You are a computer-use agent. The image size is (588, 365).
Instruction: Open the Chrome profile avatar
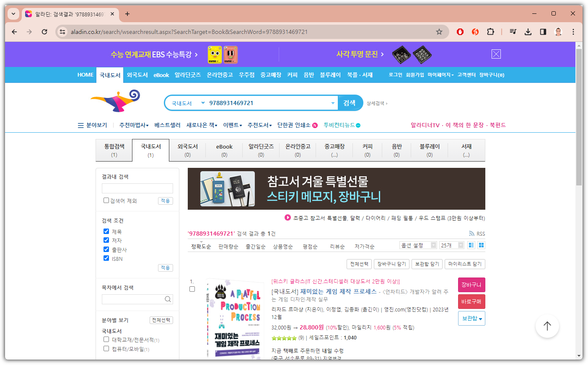(558, 32)
